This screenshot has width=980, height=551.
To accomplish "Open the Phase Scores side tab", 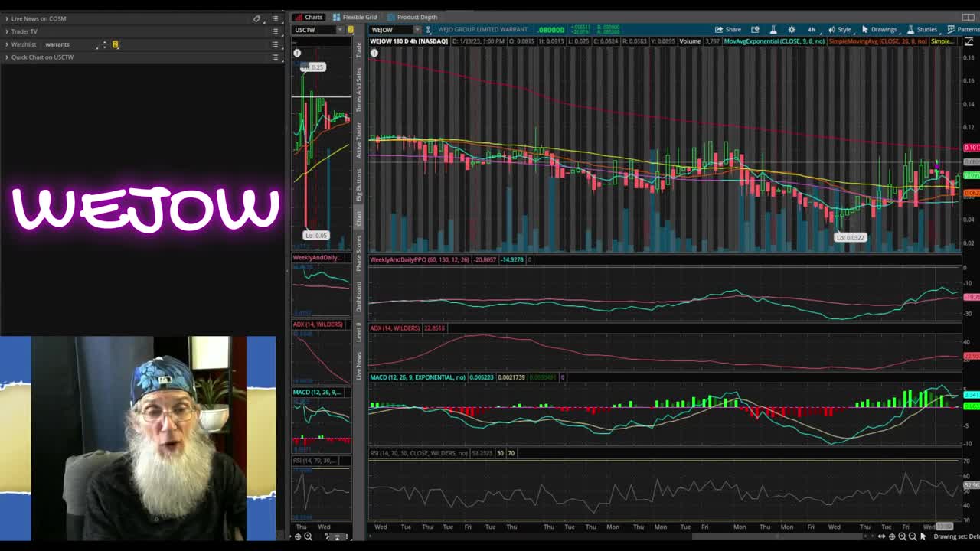I will [x=358, y=254].
